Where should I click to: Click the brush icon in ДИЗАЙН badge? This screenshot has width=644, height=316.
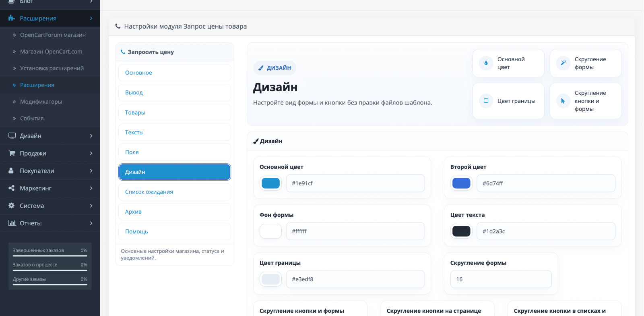pos(261,68)
